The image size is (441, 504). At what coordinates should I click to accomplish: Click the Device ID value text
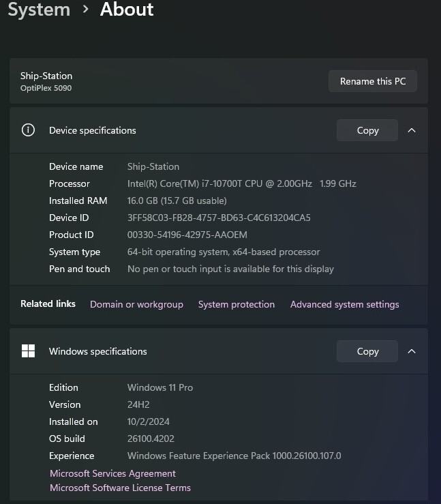tap(219, 218)
